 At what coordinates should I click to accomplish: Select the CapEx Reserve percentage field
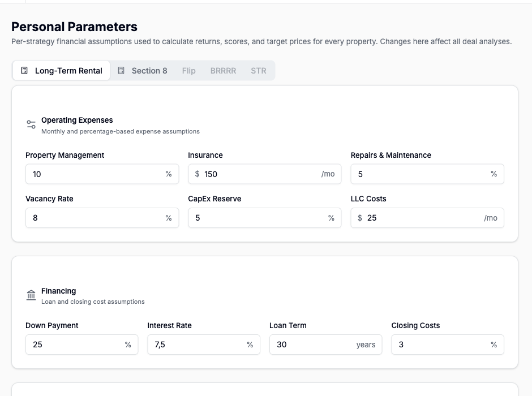pos(264,218)
